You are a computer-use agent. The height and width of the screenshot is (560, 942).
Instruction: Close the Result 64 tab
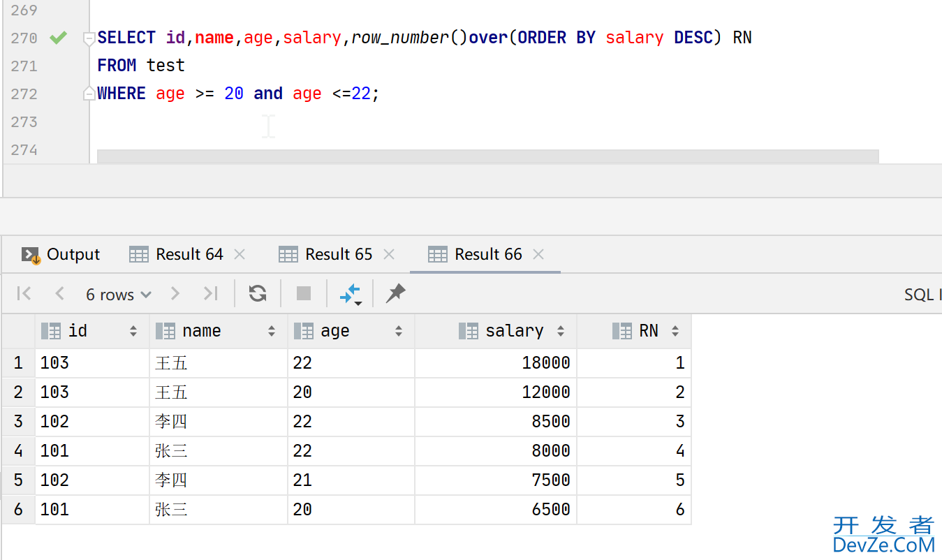click(240, 255)
